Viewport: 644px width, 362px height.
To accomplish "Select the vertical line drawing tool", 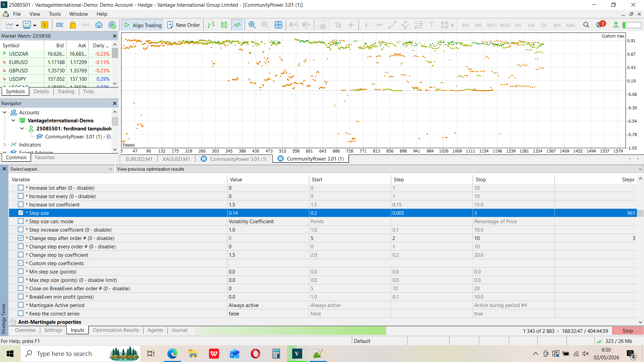I will [366, 25].
